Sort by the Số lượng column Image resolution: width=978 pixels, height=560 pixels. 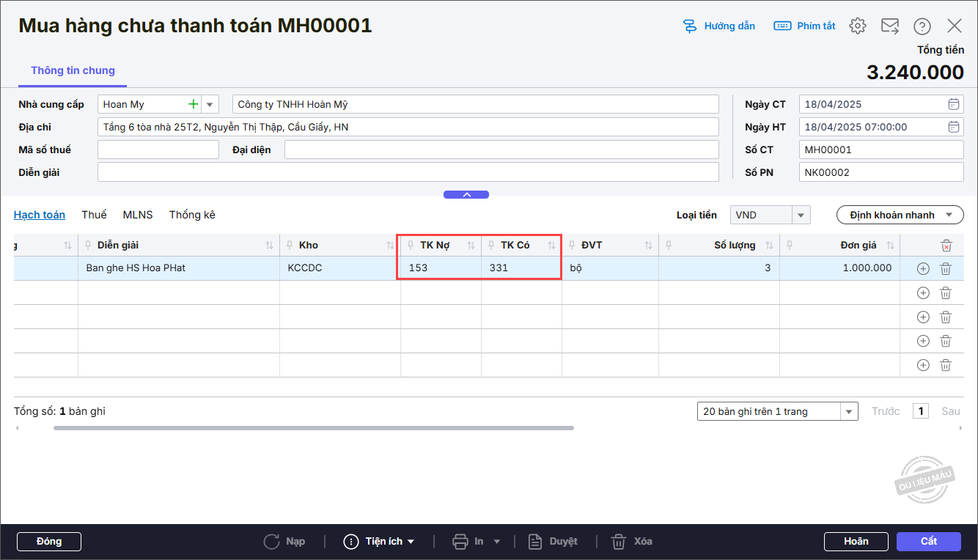coord(769,246)
